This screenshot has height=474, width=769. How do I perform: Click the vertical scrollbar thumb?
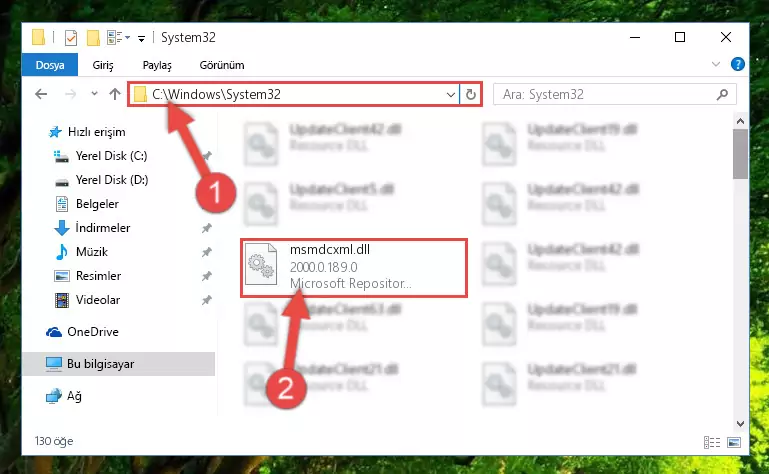(740, 154)
